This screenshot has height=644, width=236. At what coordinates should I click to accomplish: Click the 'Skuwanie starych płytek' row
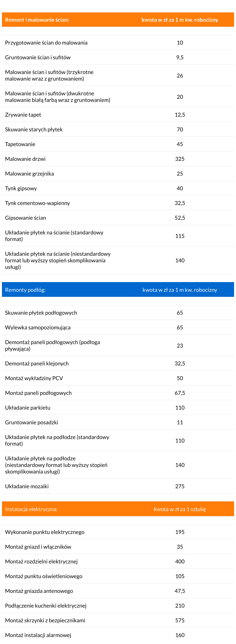(118, 129)
